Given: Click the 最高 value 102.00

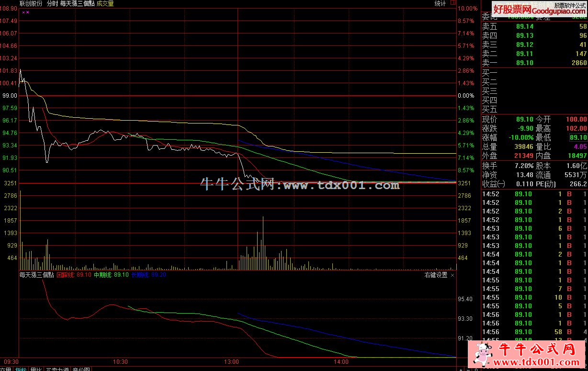Looking at the screenshot, I should click(576, 128).
